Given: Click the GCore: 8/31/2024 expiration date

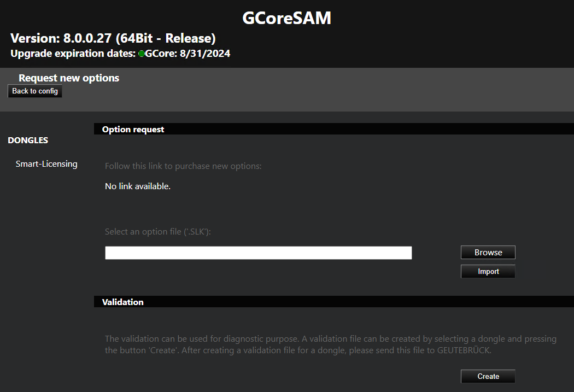Looking at the screenshot, I should coord(188,54).
